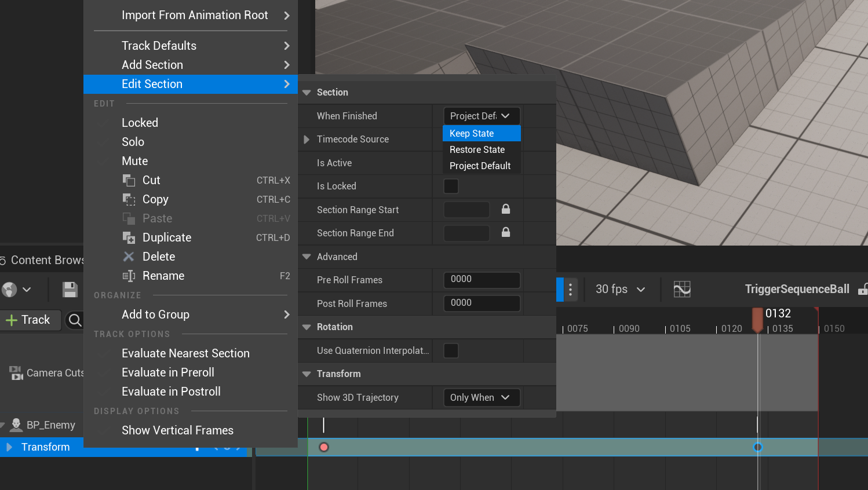Toggle the Evaluate Nearest Section option
868x490 pixels.
click(x=185, y=353)
